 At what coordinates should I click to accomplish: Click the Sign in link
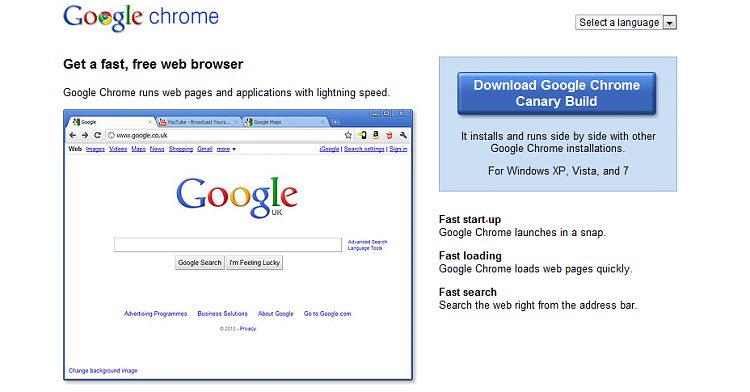pos(398,149)
